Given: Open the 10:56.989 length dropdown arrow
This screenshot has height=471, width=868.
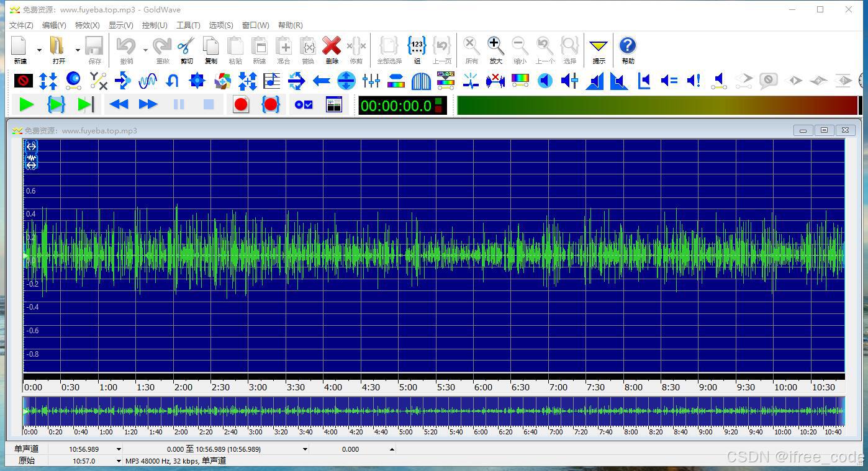Looking at the screenshot, I should [119, 449].
